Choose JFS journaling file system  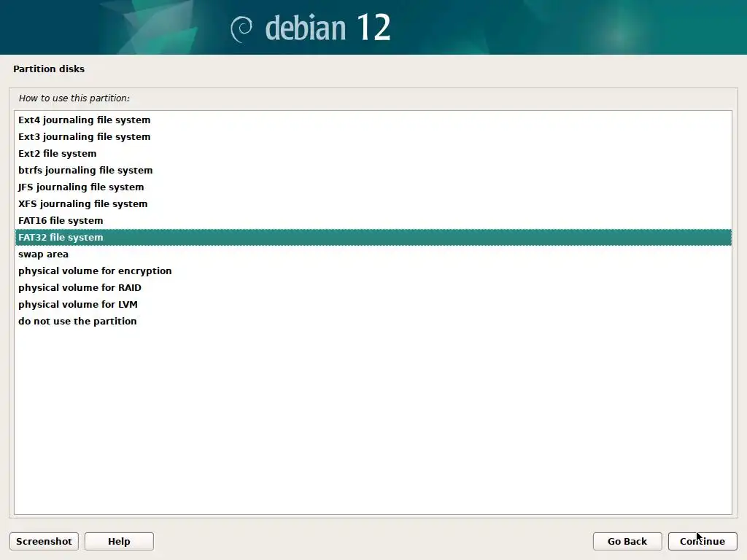tap(373, 187)
